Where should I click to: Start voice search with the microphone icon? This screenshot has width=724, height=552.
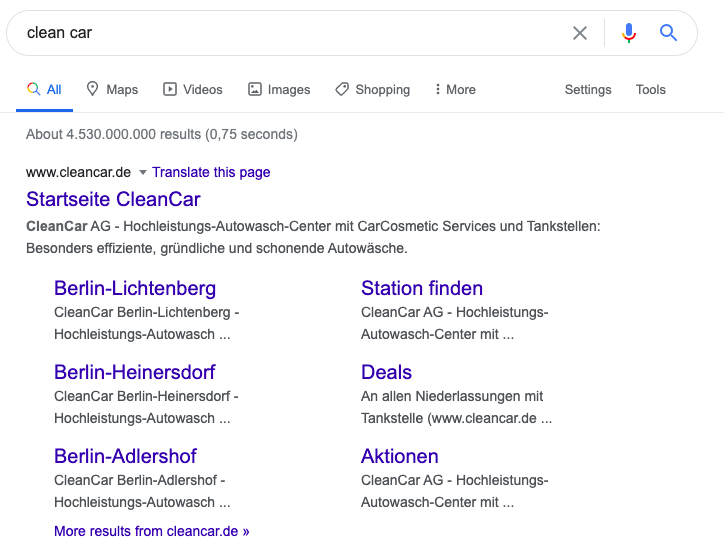(x=628, y=33)
